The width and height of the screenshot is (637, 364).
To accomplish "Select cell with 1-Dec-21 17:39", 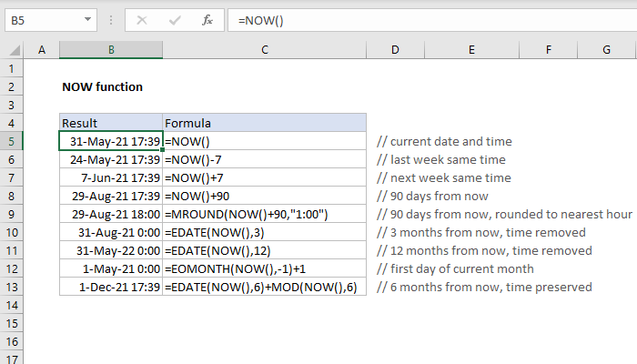I will click(111, 287).
